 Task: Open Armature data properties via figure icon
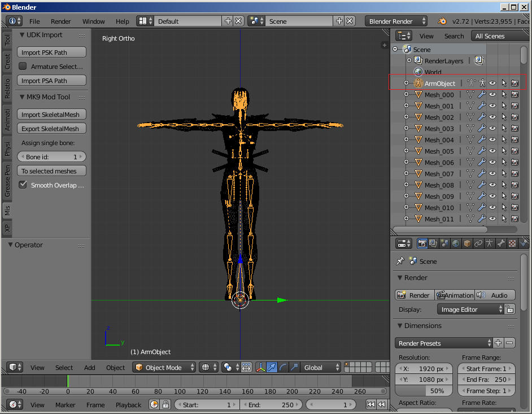[x=489, y=243]
